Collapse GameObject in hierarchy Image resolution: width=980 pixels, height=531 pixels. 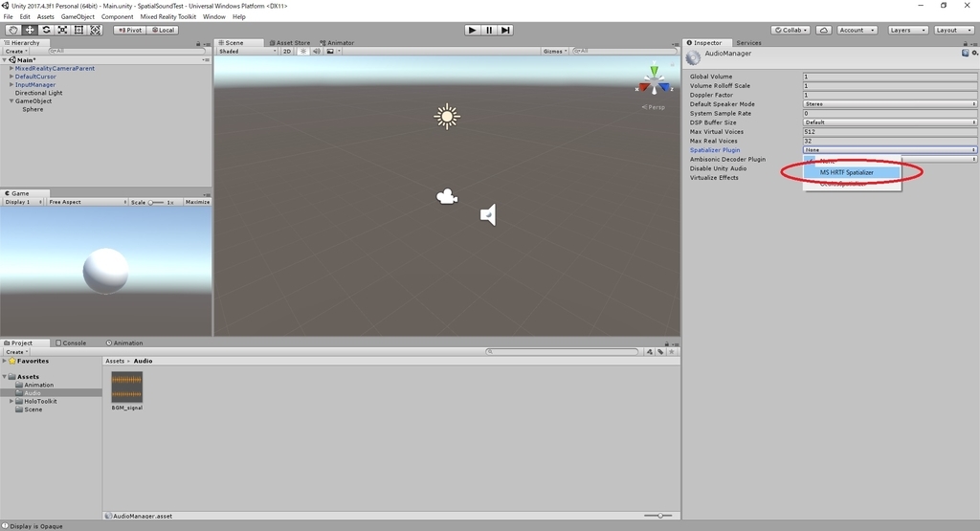tap(11, 100)
